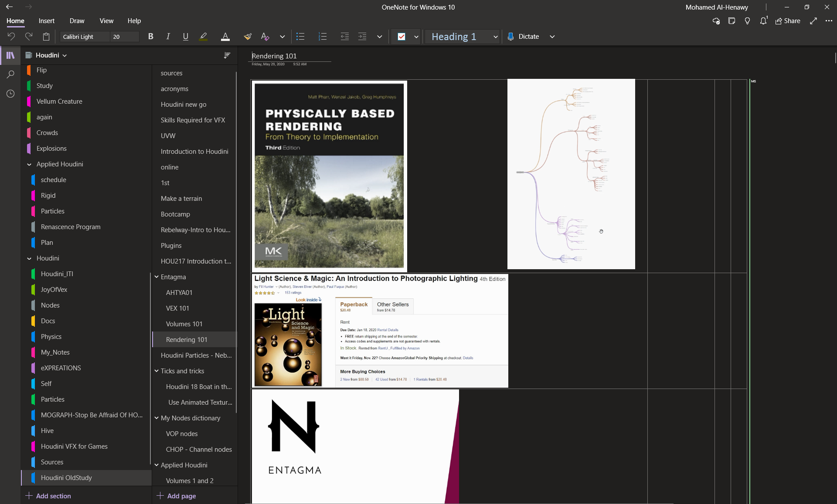The image size is (837, 504).
Task: Collapse the Entagma page group
Action: [x=157, y=277]
